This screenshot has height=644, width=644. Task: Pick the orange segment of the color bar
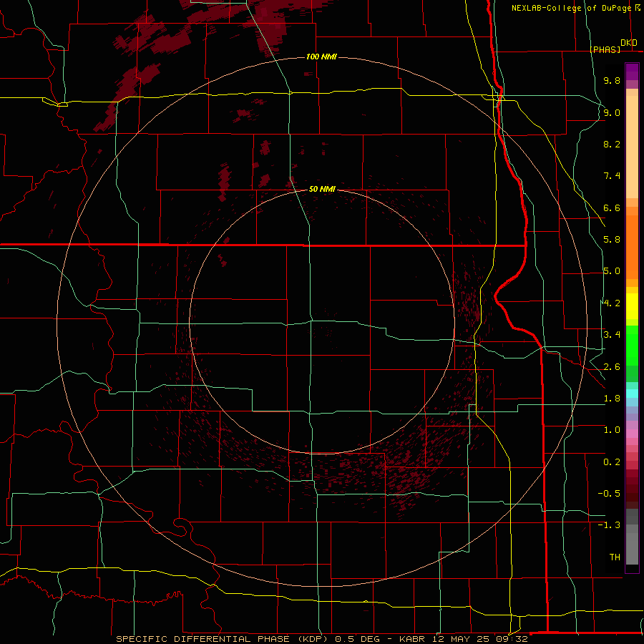click(632, 246)
